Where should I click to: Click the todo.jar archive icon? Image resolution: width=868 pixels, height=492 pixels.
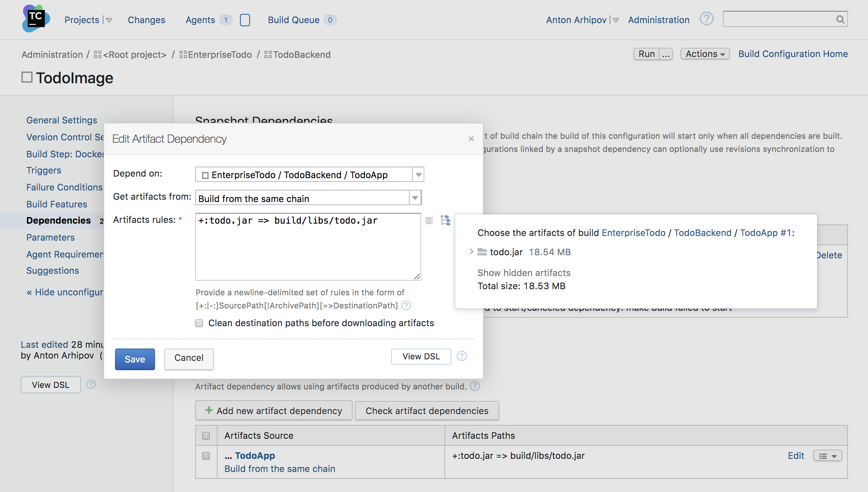point(482,252)
